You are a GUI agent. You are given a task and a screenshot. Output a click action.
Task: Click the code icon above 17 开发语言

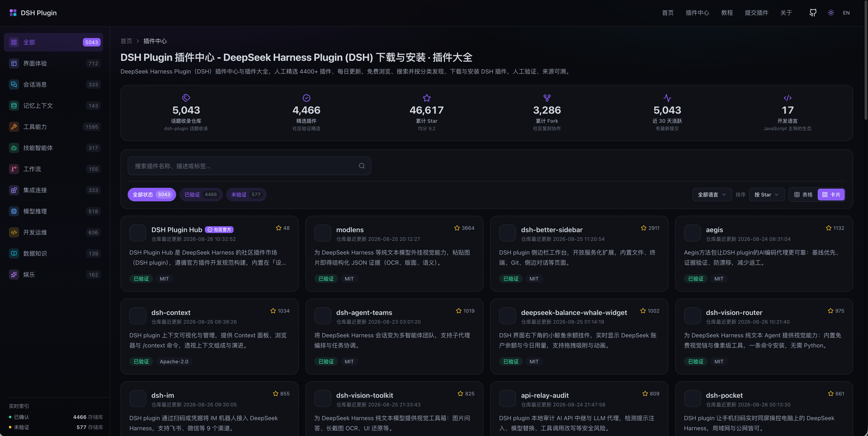click(787, 98)
